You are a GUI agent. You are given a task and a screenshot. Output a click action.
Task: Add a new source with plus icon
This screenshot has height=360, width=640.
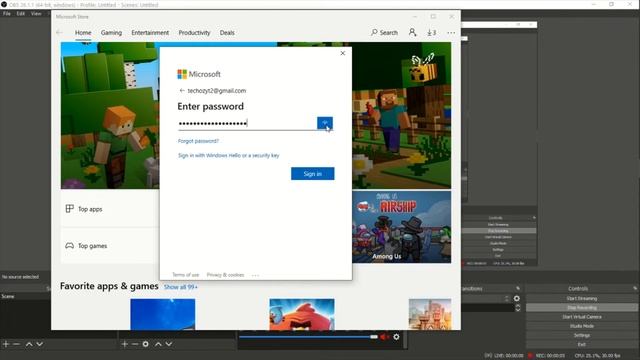coord(124,344)
